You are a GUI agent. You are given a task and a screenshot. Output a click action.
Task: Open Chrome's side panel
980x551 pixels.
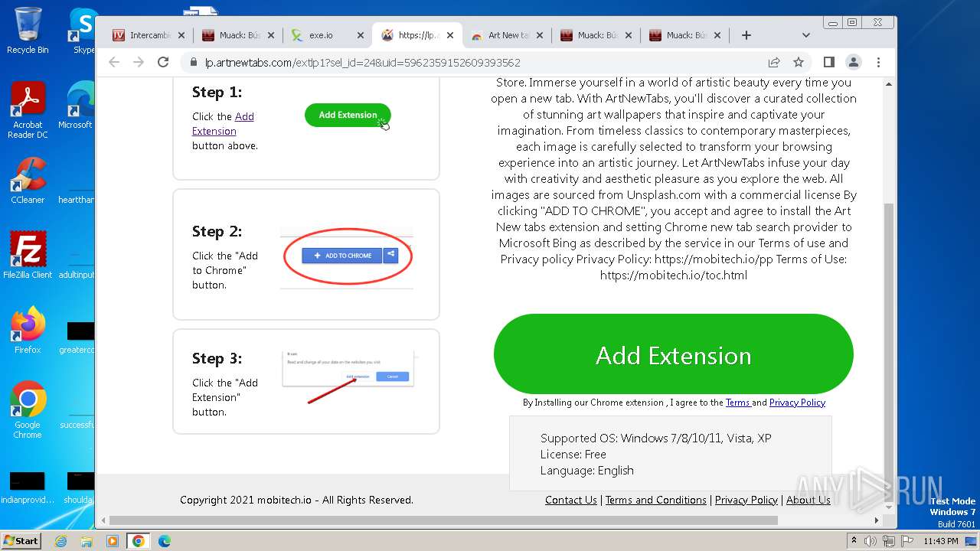click(x=828, y=62)
